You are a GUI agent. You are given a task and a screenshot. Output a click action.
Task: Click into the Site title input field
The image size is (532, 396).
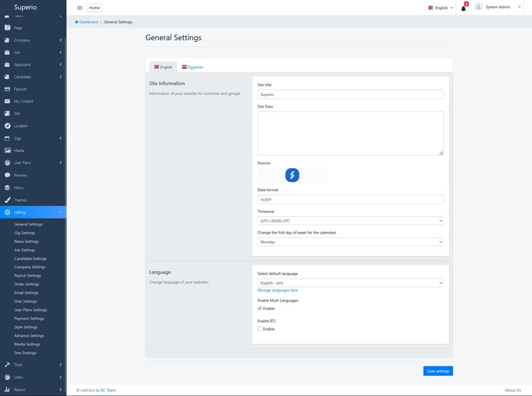[x=350, y=94]
